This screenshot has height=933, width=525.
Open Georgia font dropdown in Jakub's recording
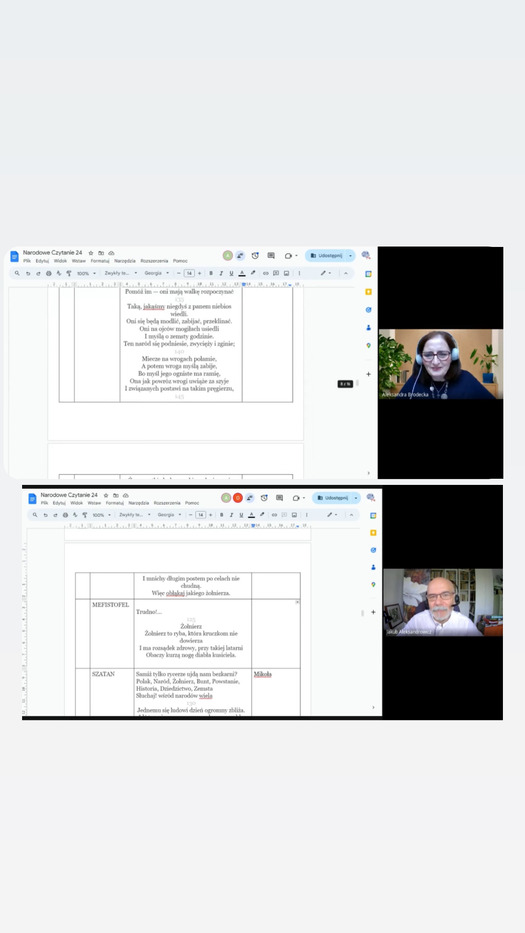click(169, 515)
